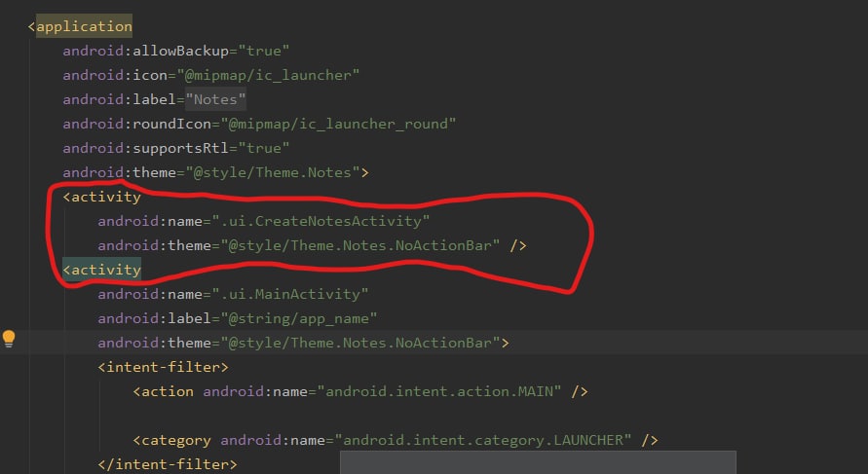Click the "@style/Theme.Notes" application theme value
Screen dimensions: 868x474
(x=273, y=172)
